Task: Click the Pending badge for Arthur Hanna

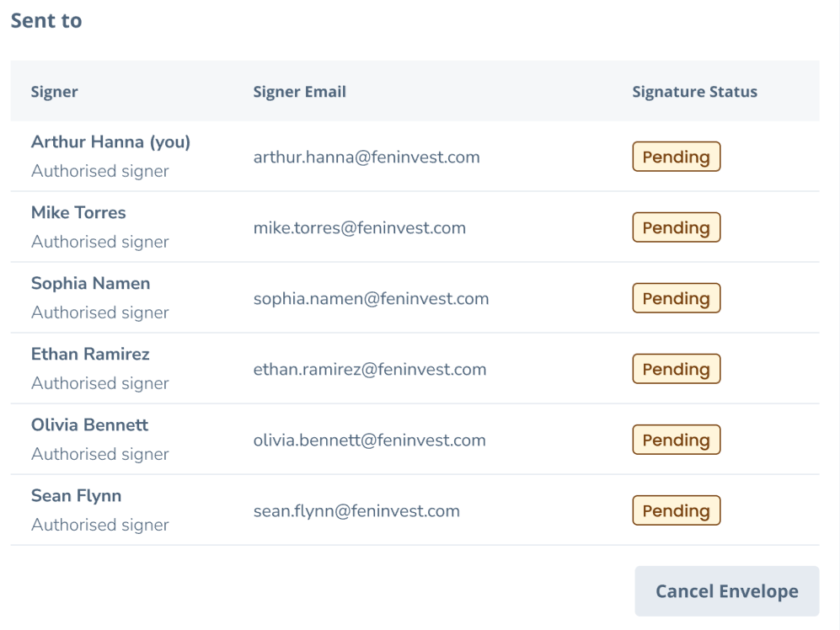Action: pyautogui.click(x=676, y=157)
